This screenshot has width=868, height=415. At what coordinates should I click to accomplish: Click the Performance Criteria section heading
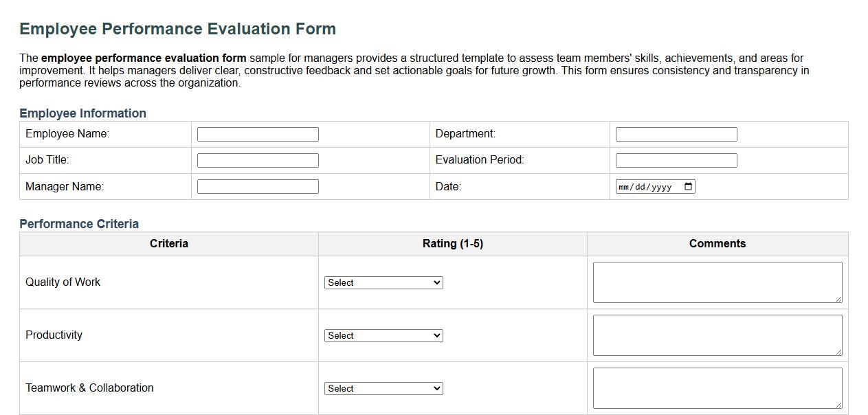click(80, 223)
